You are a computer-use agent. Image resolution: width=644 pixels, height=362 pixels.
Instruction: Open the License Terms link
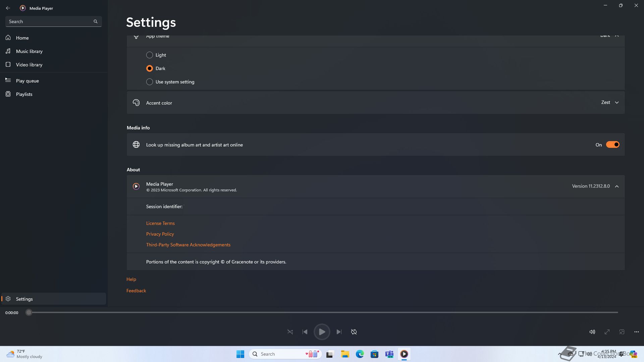(160, 223)
